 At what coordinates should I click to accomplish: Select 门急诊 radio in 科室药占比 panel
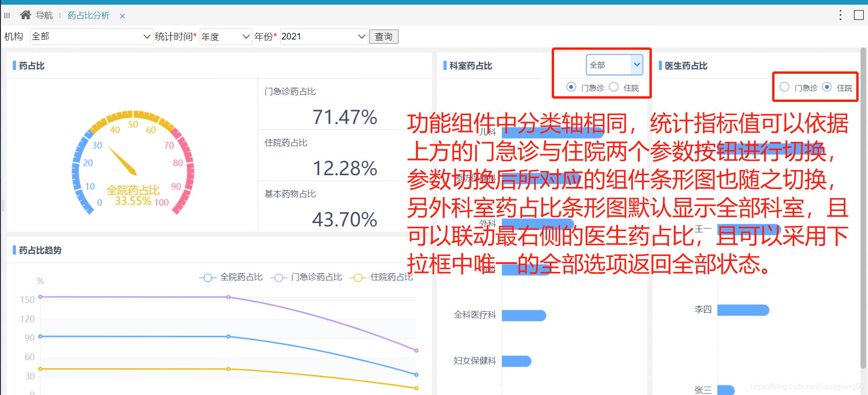click(x=571, y=87)
